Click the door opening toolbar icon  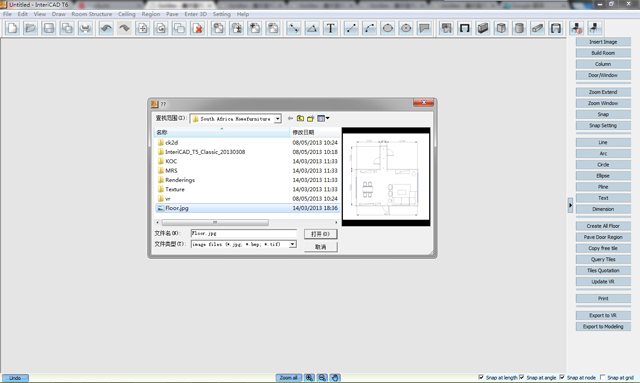tap(464, 28)
